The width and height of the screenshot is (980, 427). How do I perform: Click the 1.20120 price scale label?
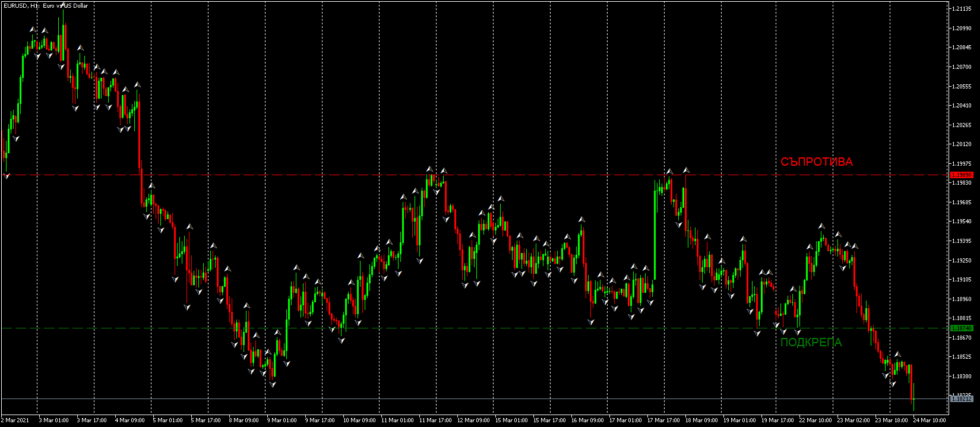point(962,144)
